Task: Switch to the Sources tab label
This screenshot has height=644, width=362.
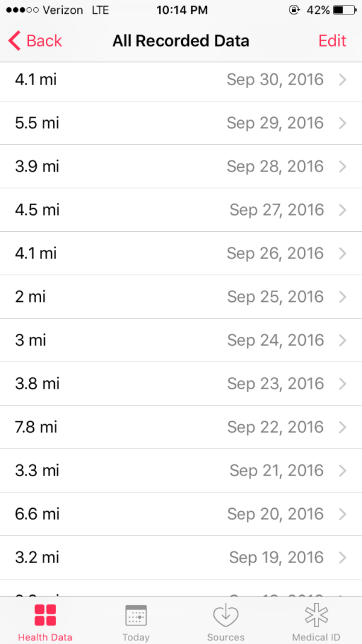Action: 226,637
